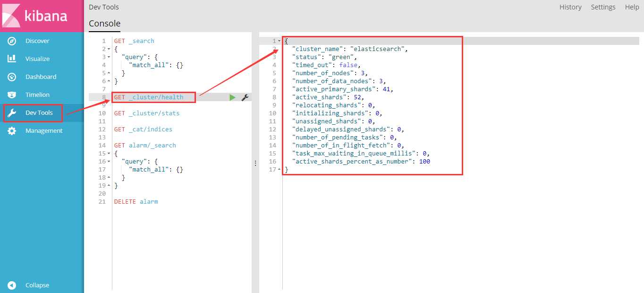Viewport: 644px width, 293px height.
Task: Click "relocating_shards": 0 in output
Action: tap(334, 105)
